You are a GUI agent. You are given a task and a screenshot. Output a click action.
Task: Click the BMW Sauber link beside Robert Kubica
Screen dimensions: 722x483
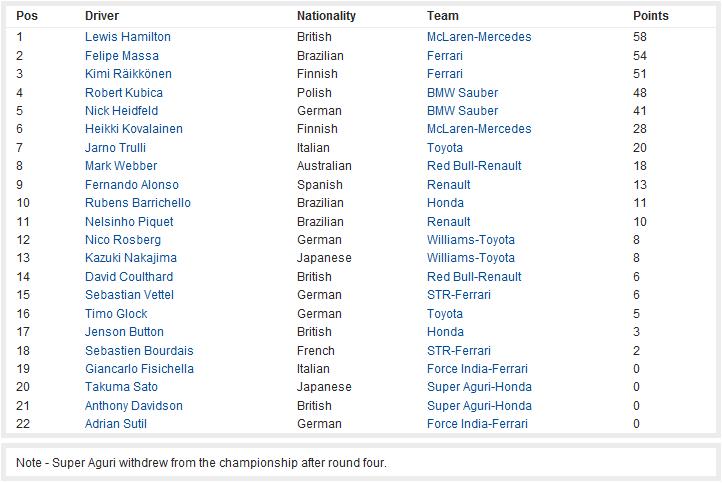[462, 93]
